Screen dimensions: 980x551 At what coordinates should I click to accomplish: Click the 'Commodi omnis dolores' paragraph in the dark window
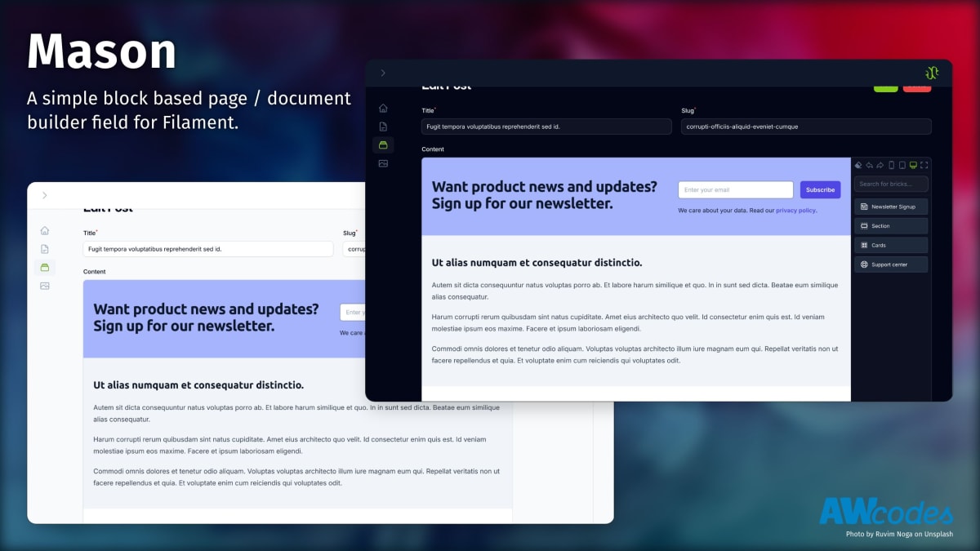pos(635,354)
